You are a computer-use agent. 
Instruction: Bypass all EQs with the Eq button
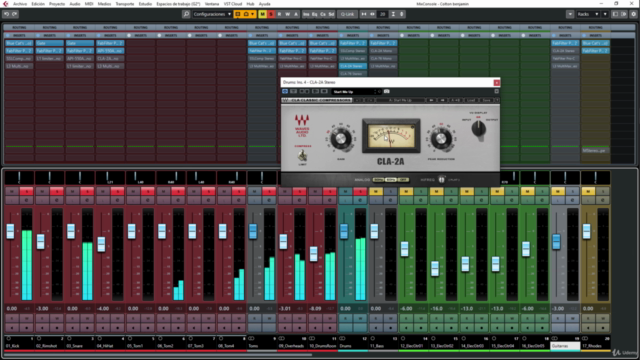315,14
